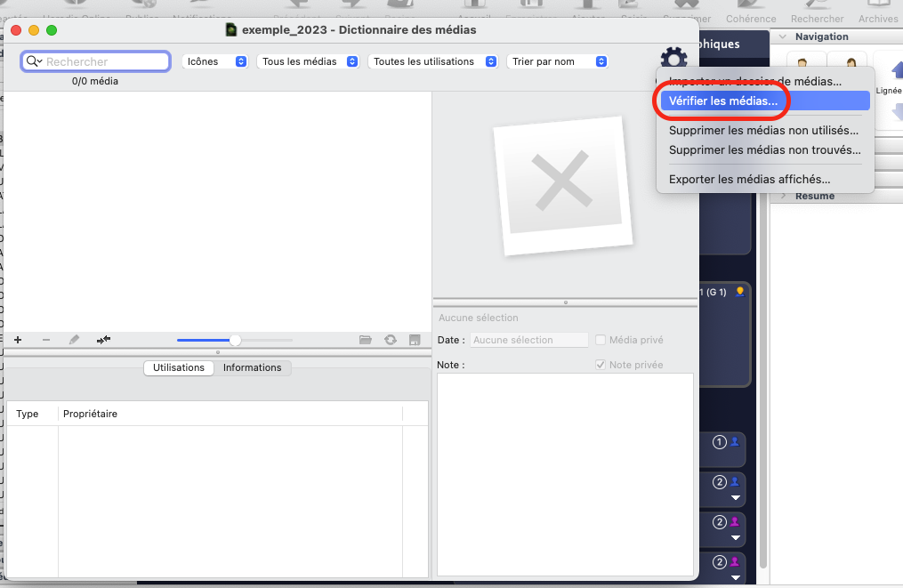The height and width of the screenshot is (588, 903).
Task: Click the plus icon to add media
Action: tap(18, 340)
